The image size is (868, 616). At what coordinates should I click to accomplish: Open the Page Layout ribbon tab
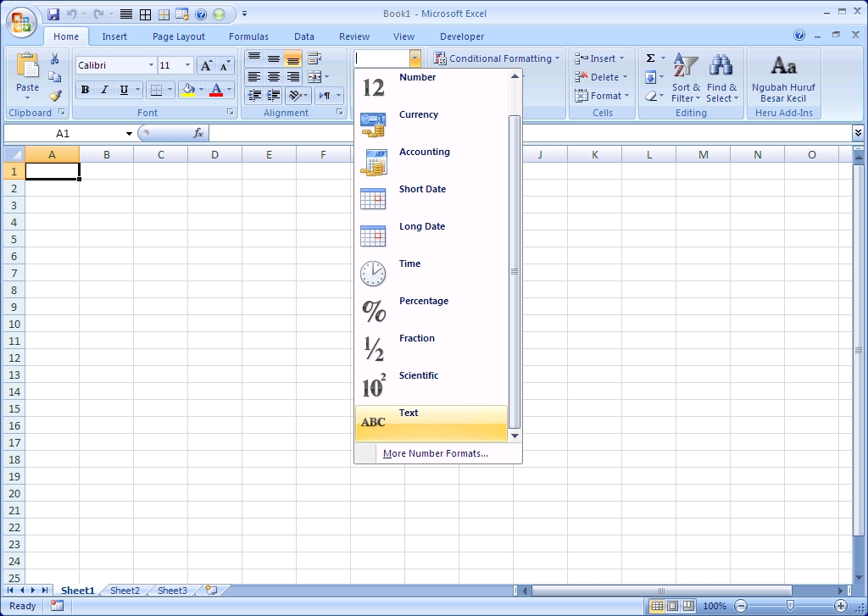tap(178, 36)
